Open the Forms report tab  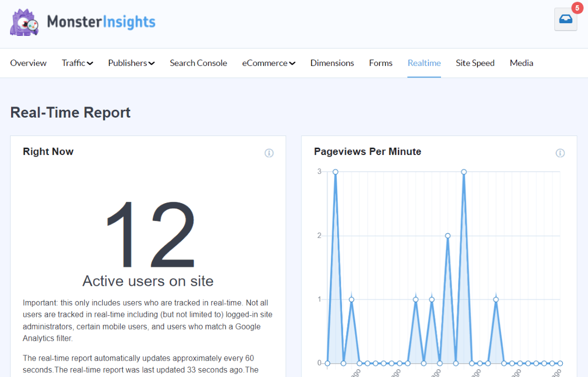[x=380, y=63]
